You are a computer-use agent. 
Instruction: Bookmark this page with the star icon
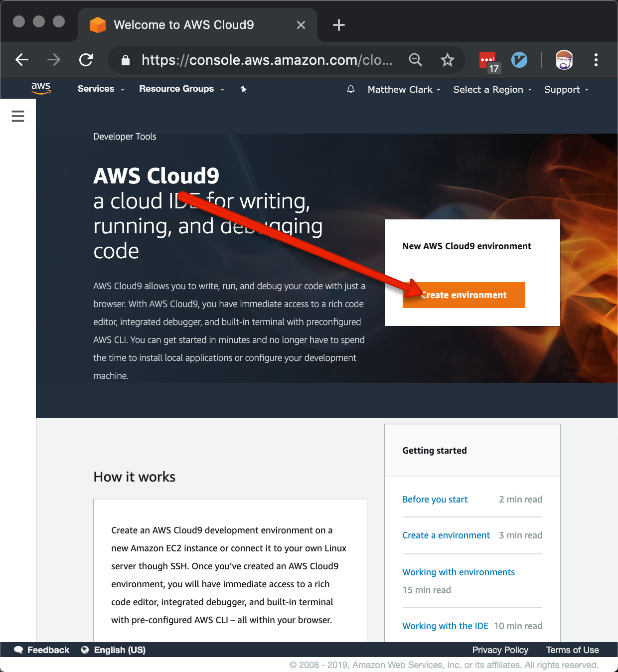tap(448, 60)
